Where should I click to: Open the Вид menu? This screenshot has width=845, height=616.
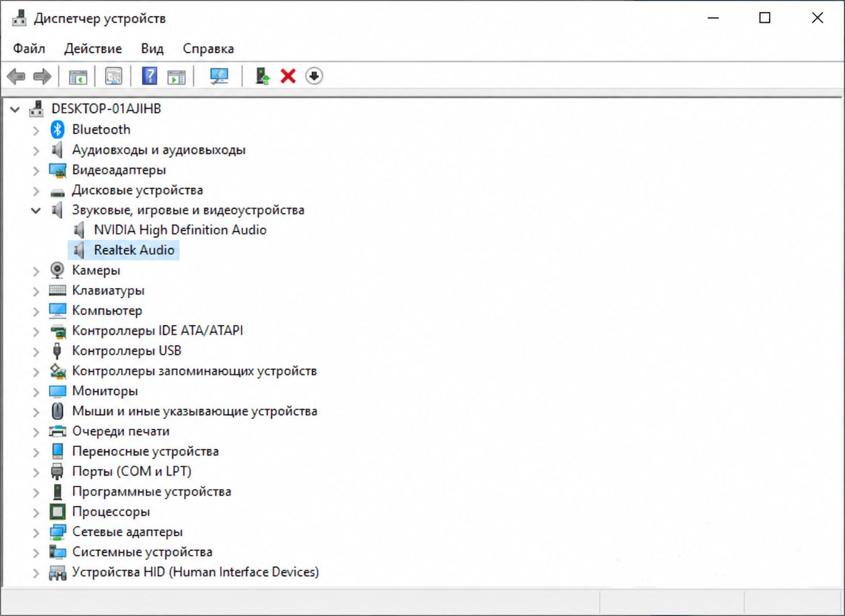[152, 48]
